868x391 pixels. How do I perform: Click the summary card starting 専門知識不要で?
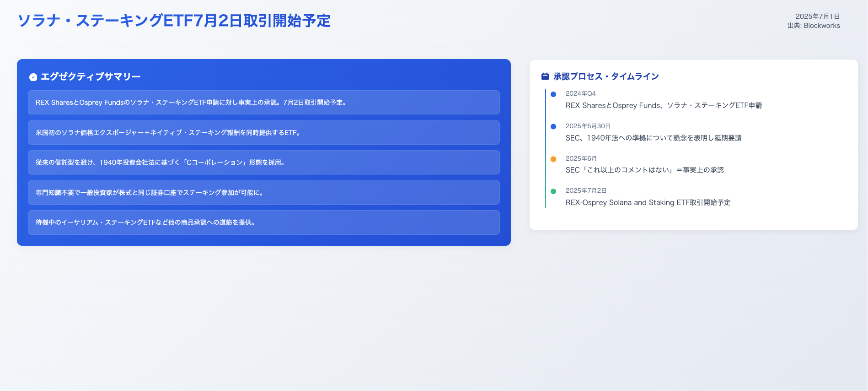(264, 193)
